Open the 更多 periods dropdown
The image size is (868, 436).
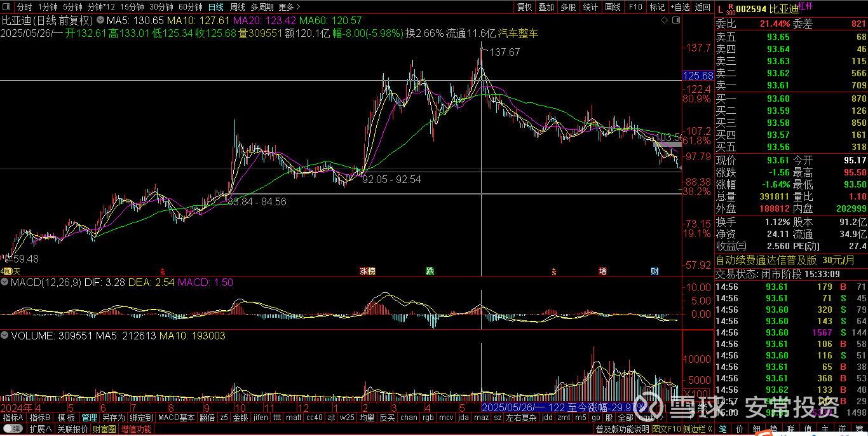pos(289,7)
